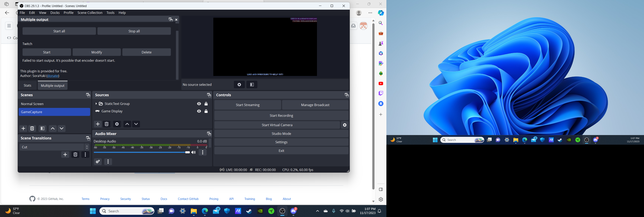This screenshot has width=644, height=217.
Task: Open the Twitch app from the taskbar
Action: tap(381, 93)
